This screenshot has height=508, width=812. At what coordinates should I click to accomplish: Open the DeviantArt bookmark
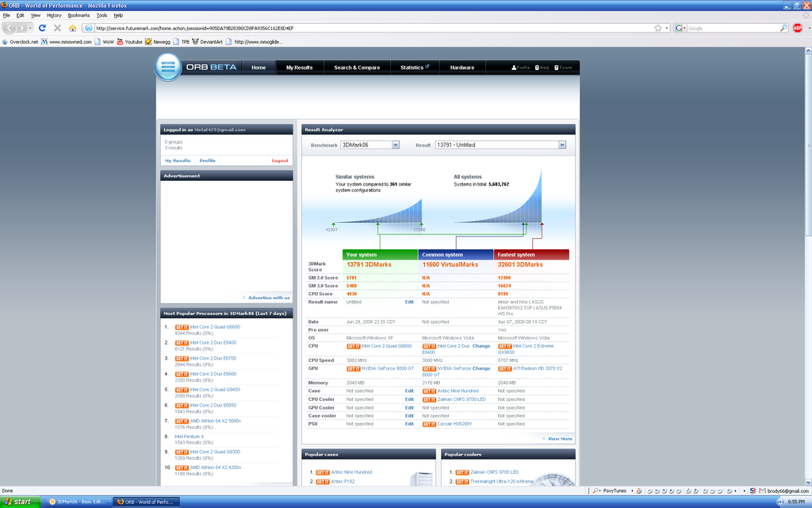coord(207,42)
